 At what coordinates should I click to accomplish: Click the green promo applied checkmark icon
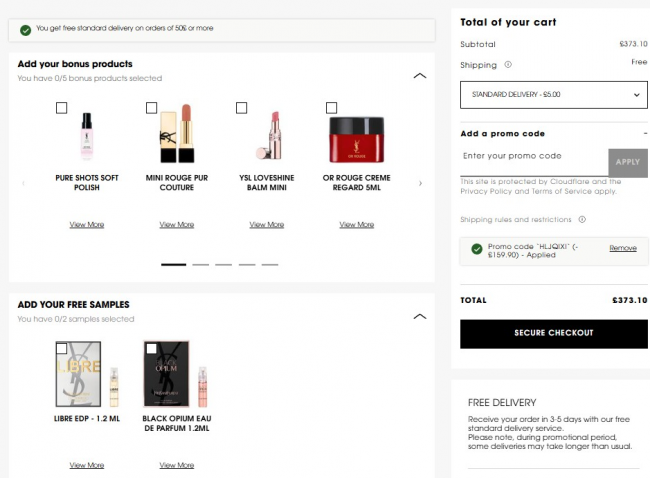[x=477, y=249]
